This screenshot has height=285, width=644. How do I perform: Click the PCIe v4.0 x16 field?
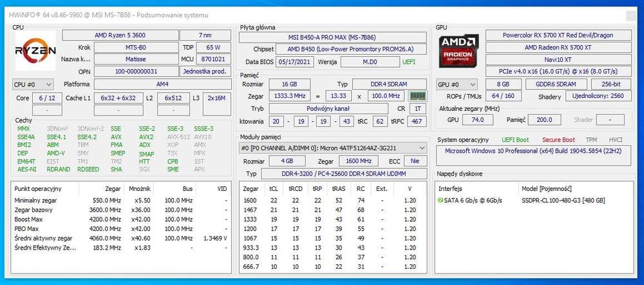pyautogui.click(x=558, y=71)
